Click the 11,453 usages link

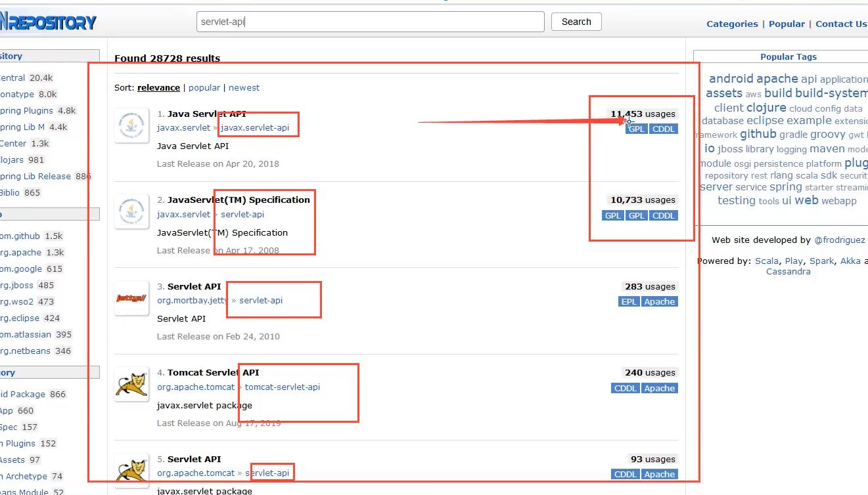[x=643, y=114]
